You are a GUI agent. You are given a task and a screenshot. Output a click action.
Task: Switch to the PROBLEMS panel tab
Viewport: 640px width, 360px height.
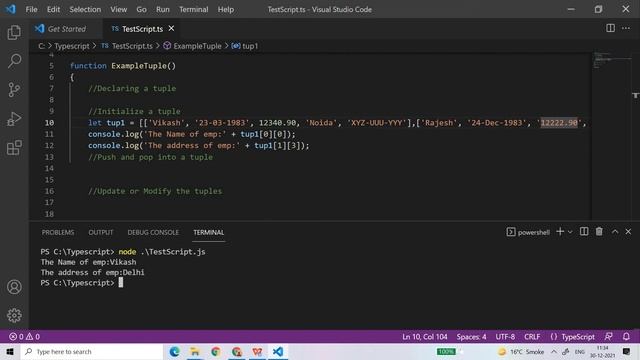coord(58,232)
